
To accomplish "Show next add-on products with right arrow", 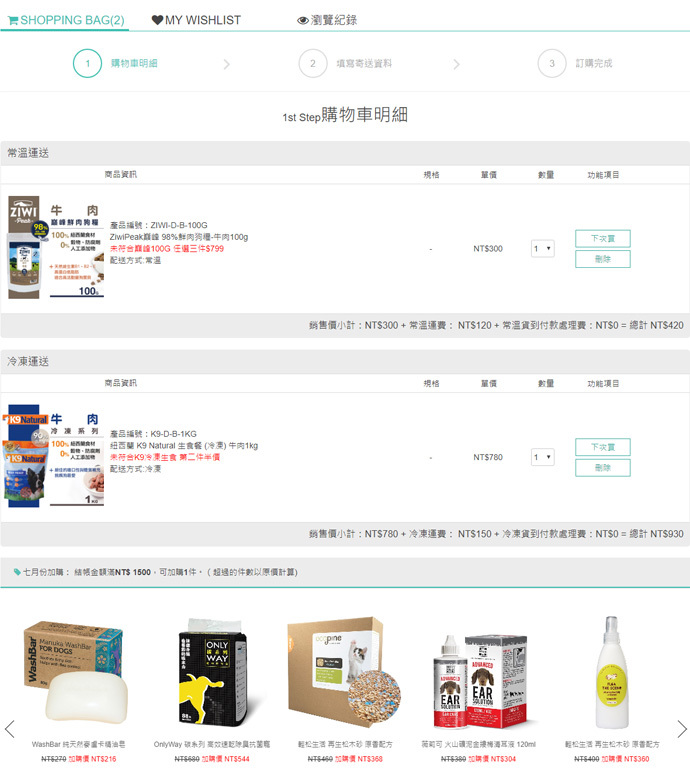I will tap(682, 729).
